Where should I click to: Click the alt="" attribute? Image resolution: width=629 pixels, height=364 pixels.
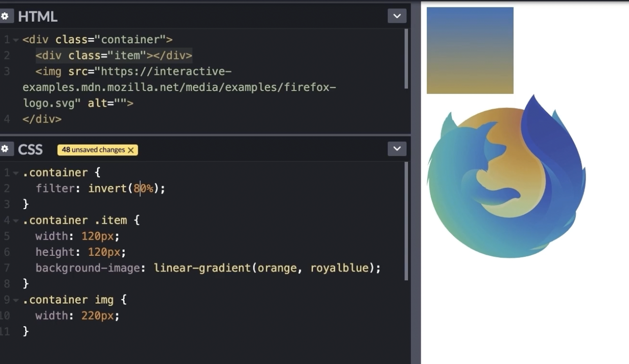[x=107, y=103]
